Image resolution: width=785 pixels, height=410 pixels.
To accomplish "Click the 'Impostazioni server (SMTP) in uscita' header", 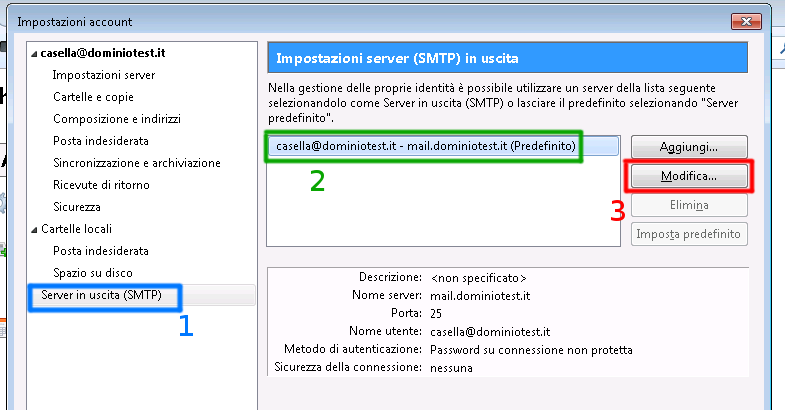I will tap(508, 58).
